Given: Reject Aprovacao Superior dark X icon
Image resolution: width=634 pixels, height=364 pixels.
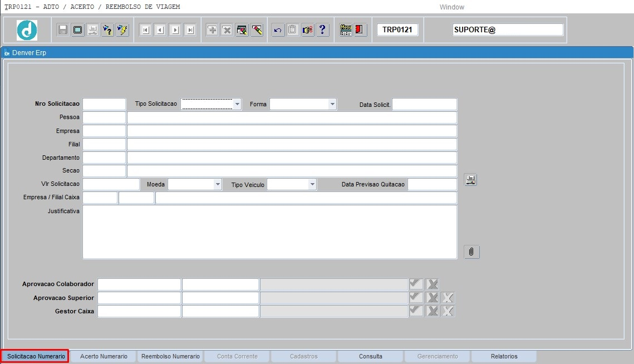Looking at the screenshot, I should [433, 298].
